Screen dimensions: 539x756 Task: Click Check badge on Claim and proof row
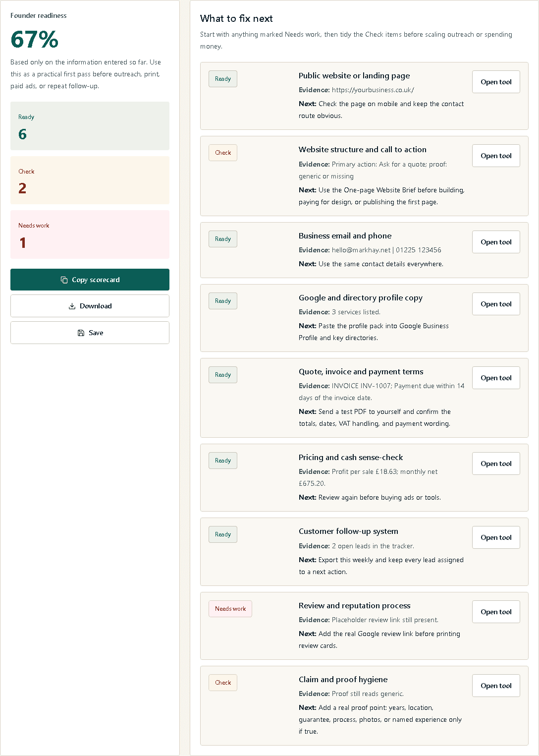tap(223, 683)
